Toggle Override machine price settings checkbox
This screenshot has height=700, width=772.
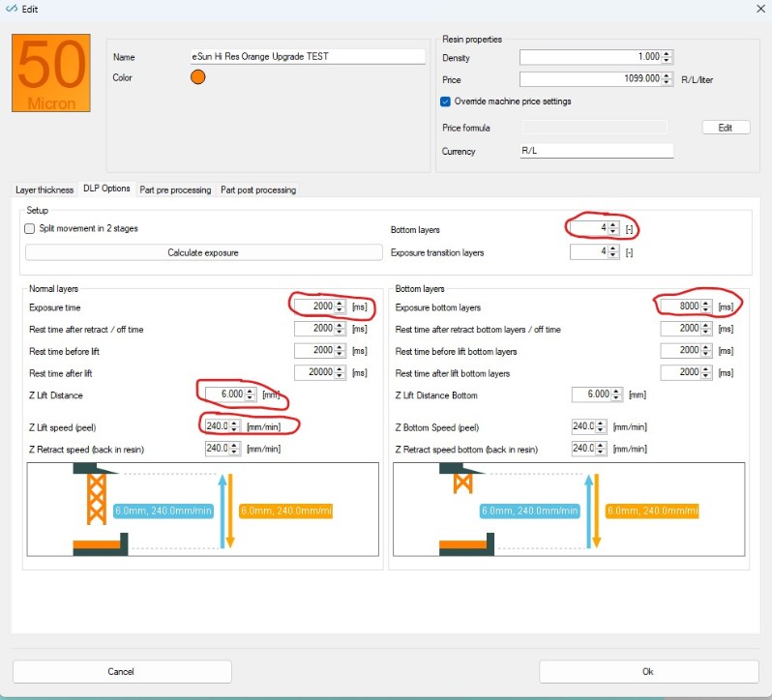tap(446, 102)
